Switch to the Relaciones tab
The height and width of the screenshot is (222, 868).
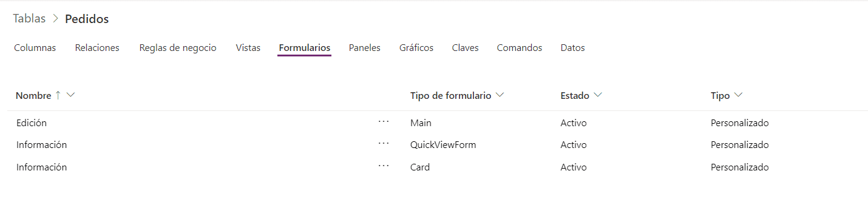(x=97, y=48)
